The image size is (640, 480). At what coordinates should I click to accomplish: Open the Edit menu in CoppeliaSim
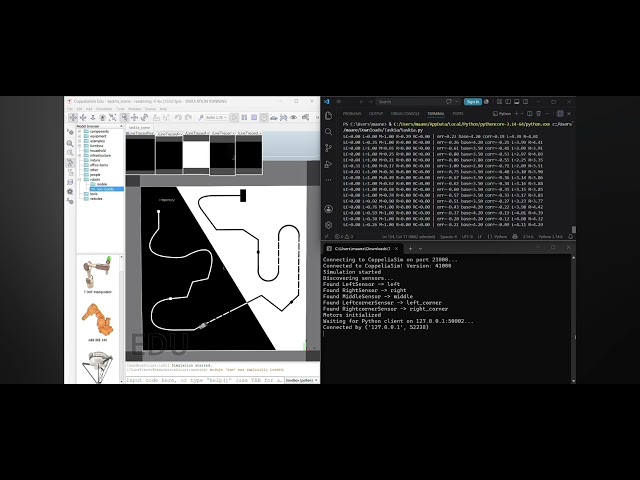79,109
